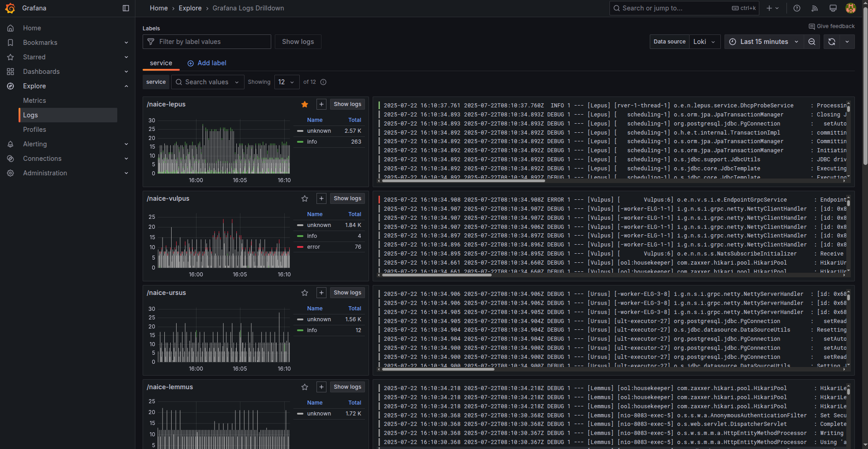Click Show logs for /naice-ursus

[347, 293]
